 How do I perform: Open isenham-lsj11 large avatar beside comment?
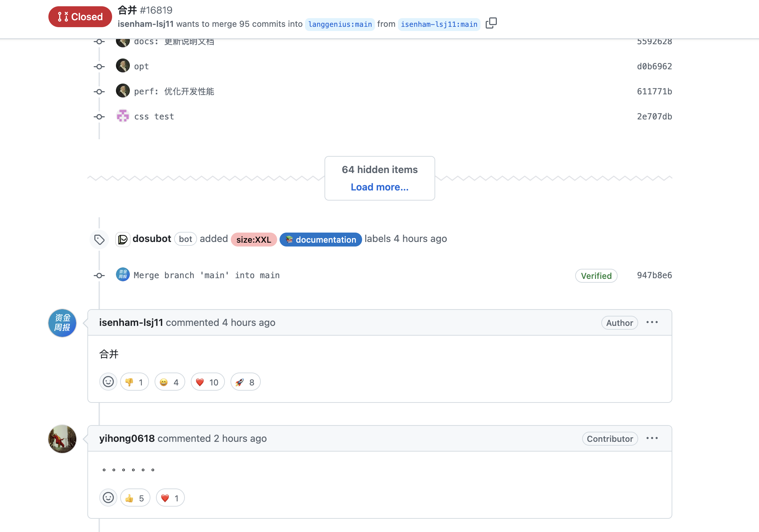click(x=62, y=323)
